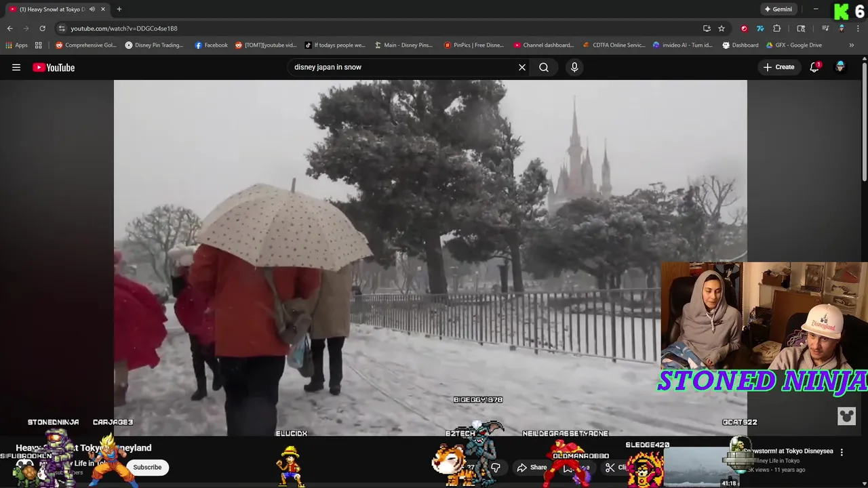
Task: Open the install or cast icon in the address bar
Action: click(x=707, y=28)
